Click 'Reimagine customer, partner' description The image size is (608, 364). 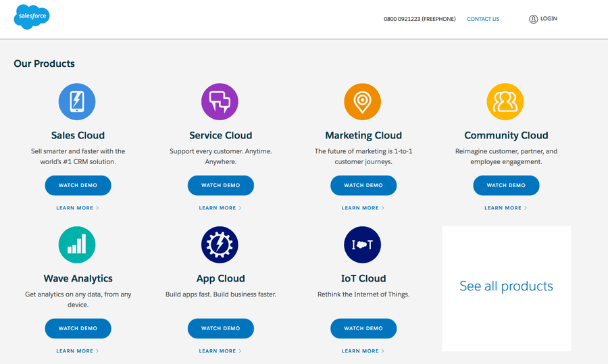tap(506, 156)
